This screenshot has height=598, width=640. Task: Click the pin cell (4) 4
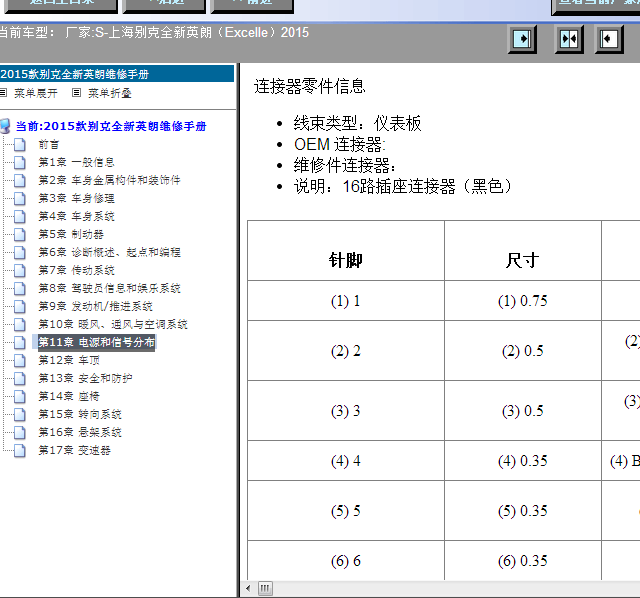[346, 461]
